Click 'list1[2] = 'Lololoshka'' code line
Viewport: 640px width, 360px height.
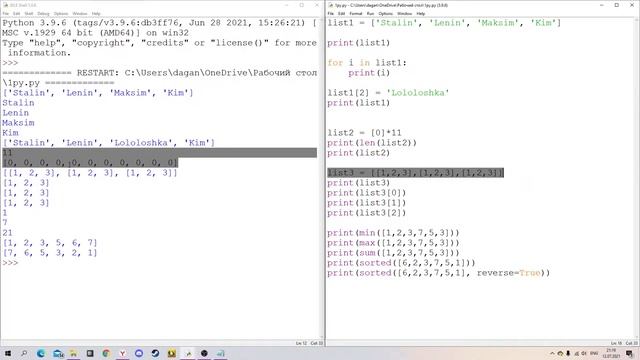pos(388,93)
